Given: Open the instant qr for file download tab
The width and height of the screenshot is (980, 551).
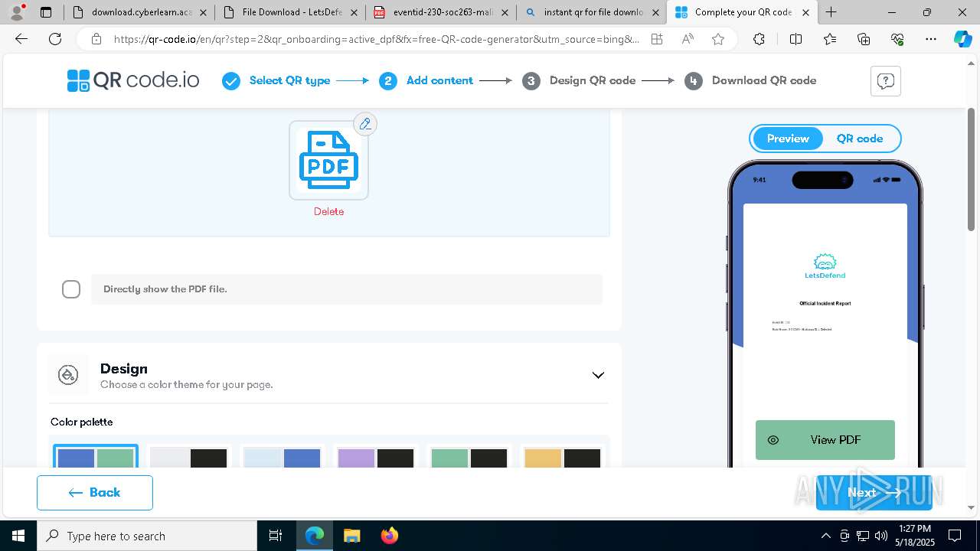Looking at the screenshot, I should 592,12.
